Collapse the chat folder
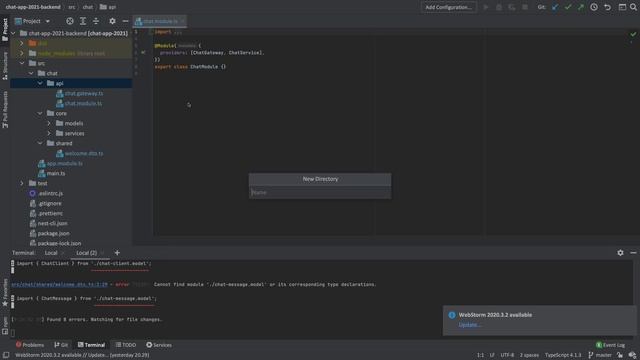 pyautogui.click(x=31, y=73)
